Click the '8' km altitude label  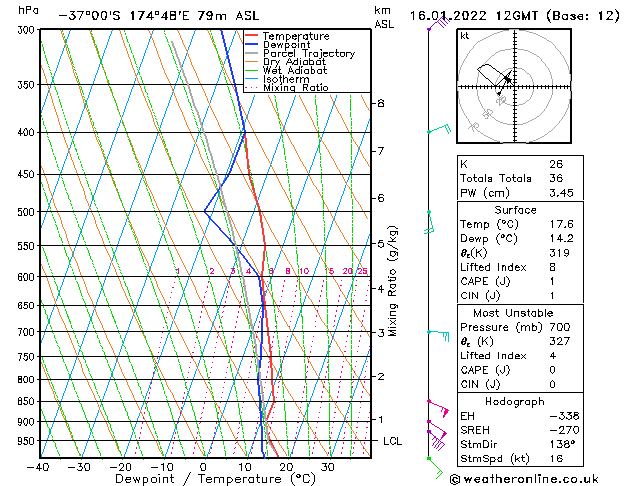(381, 103)
